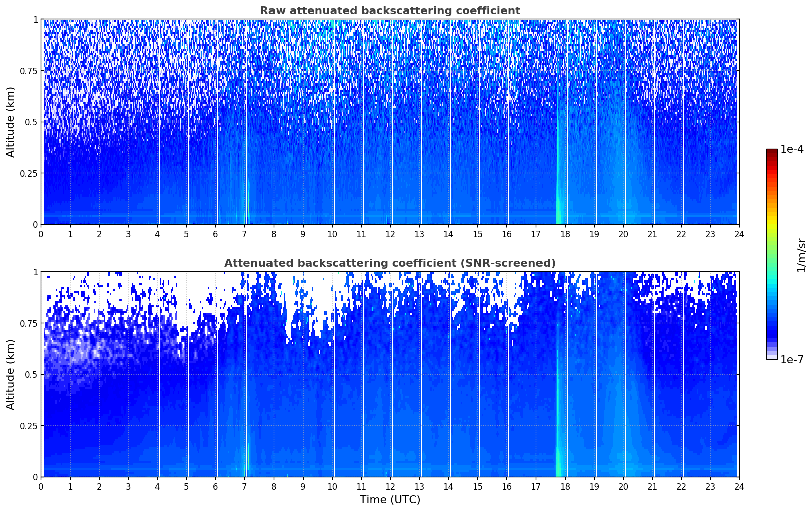Screen dimensions: 812x511
Task: Click the x-axis tick '12' under the top plot
Action: [390, 234]
